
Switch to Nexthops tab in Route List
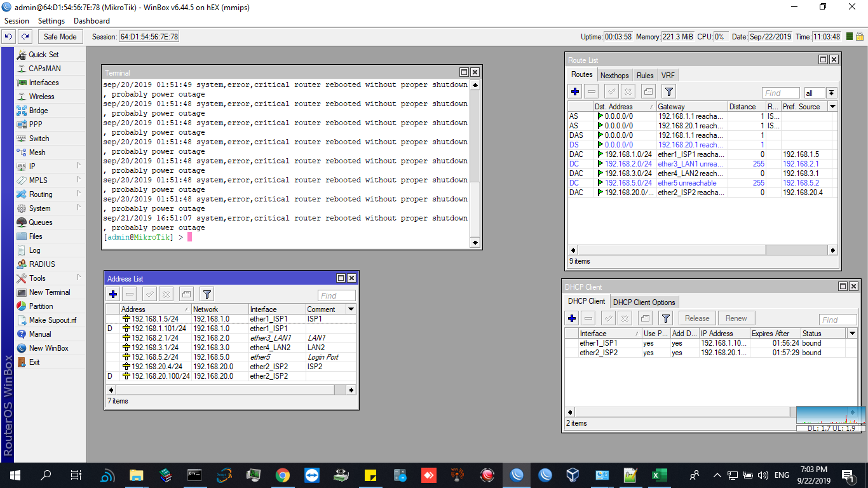(x=614, y=75)
